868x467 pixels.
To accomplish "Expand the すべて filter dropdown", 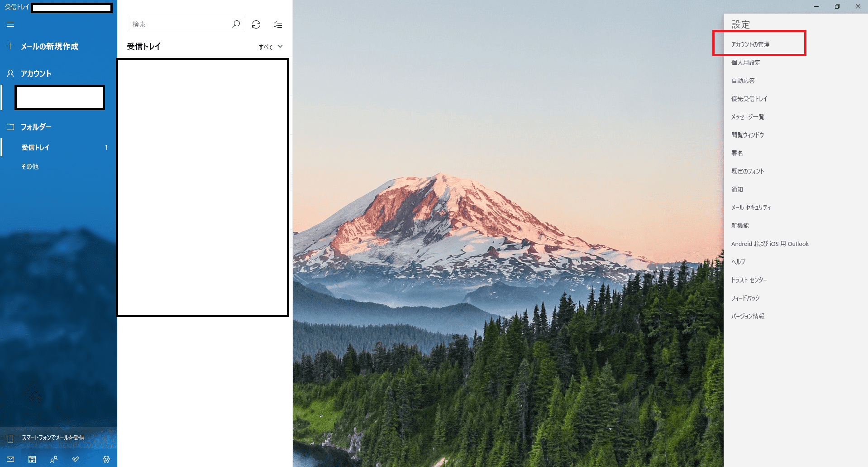I will (271, 47).
